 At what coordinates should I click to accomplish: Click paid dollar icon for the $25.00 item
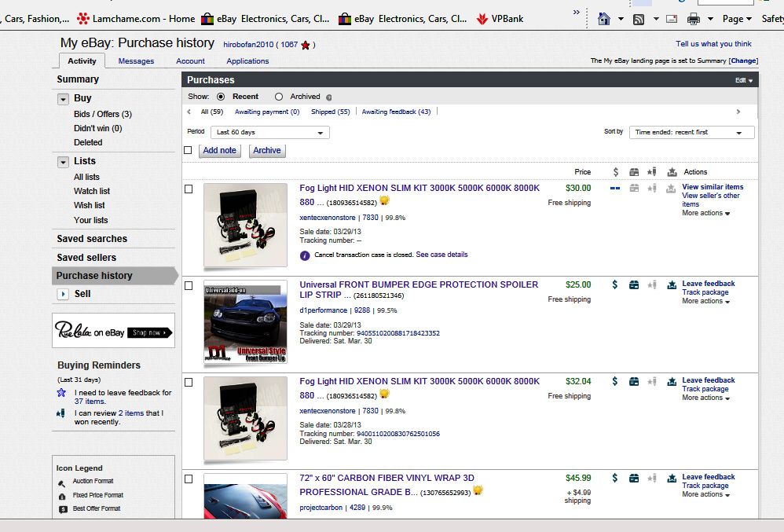pyautogui.click(x=615, y=284)
